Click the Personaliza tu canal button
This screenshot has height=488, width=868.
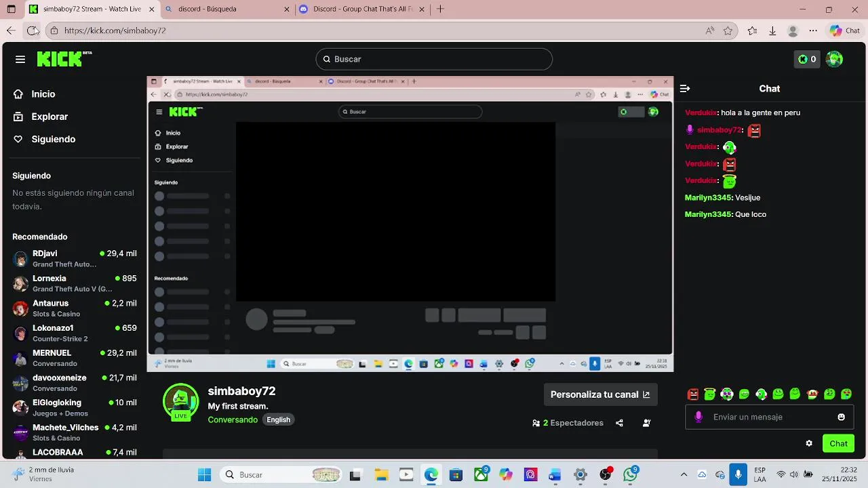[x=600, y=394]
